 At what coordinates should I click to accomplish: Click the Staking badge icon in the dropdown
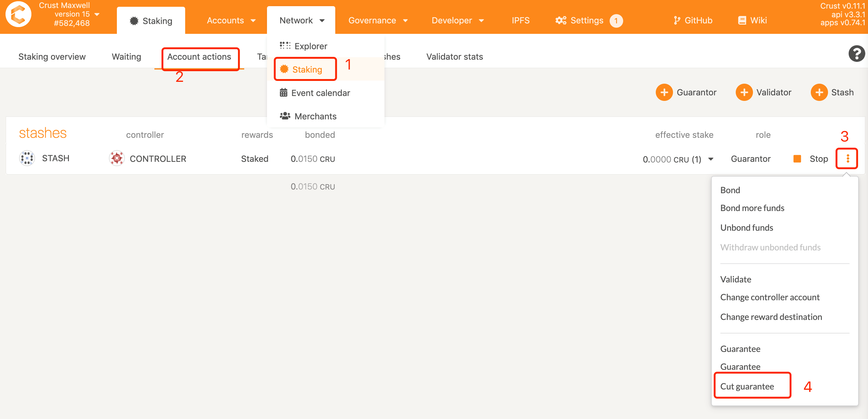(284, 69)
